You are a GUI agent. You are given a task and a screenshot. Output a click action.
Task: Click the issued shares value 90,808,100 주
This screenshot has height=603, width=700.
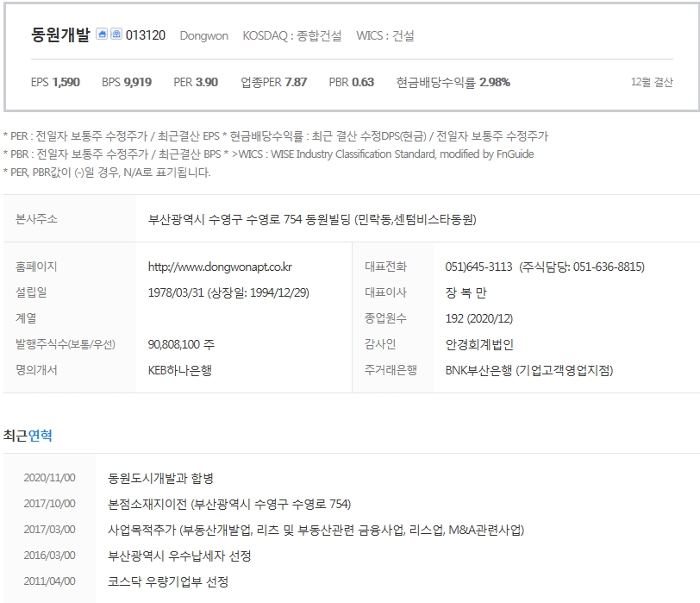181,344
